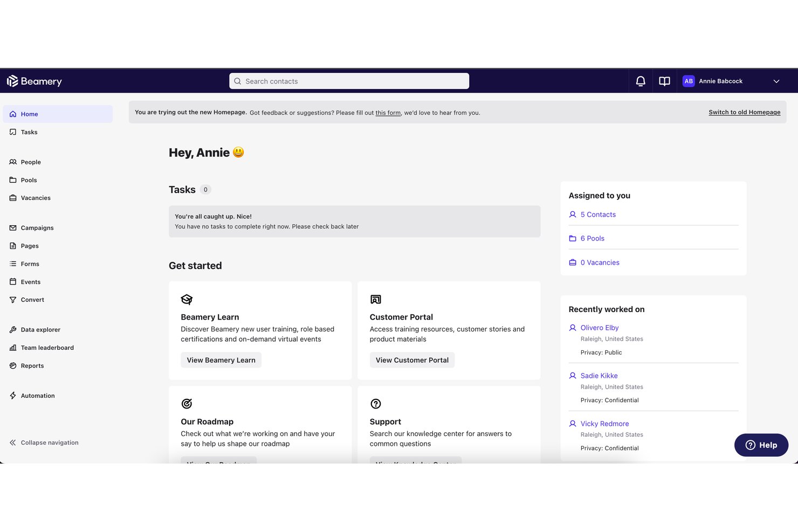
Task: Open the Help widget button
Action: coord(761,445)
